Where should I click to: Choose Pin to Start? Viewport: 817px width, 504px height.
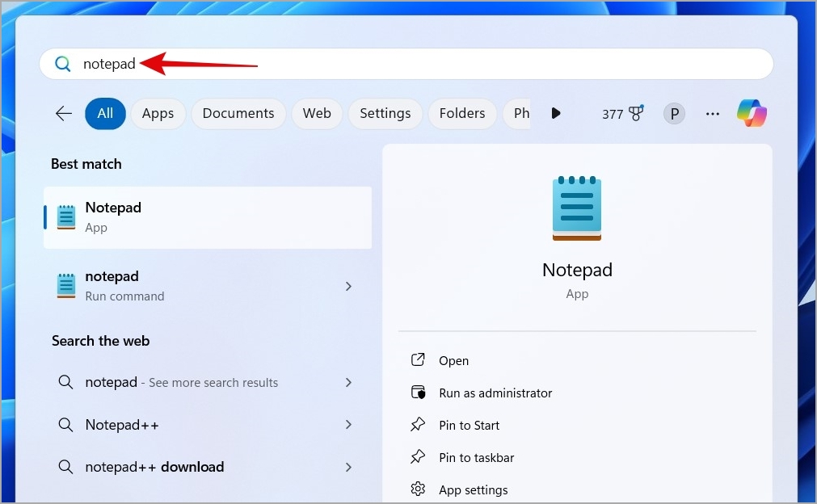[x=469, y=426]
